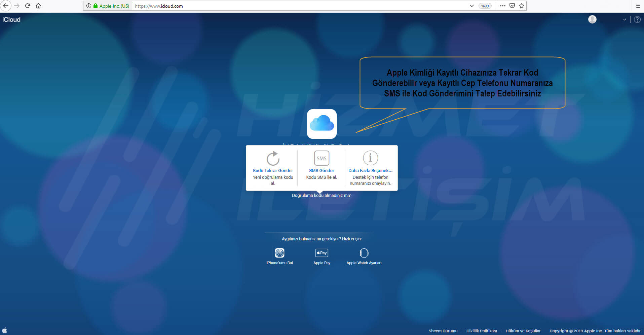Click Kodu Tekrar Gönder link
Viewport: 644px width, 335px height.
coord(273,170)
